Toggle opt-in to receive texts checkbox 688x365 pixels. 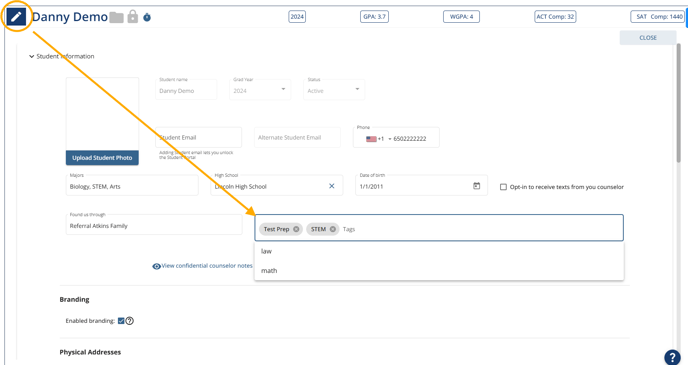coord(503,187)
